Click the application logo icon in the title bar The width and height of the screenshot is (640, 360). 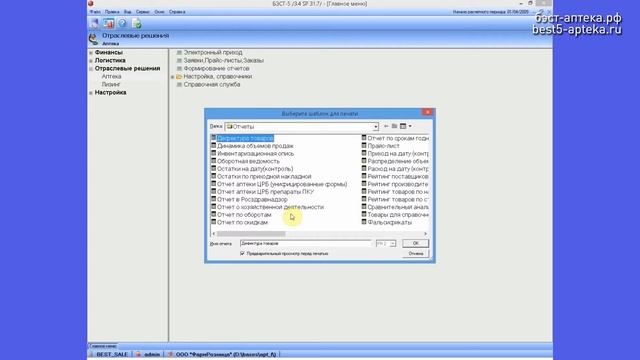pos(91,3)
